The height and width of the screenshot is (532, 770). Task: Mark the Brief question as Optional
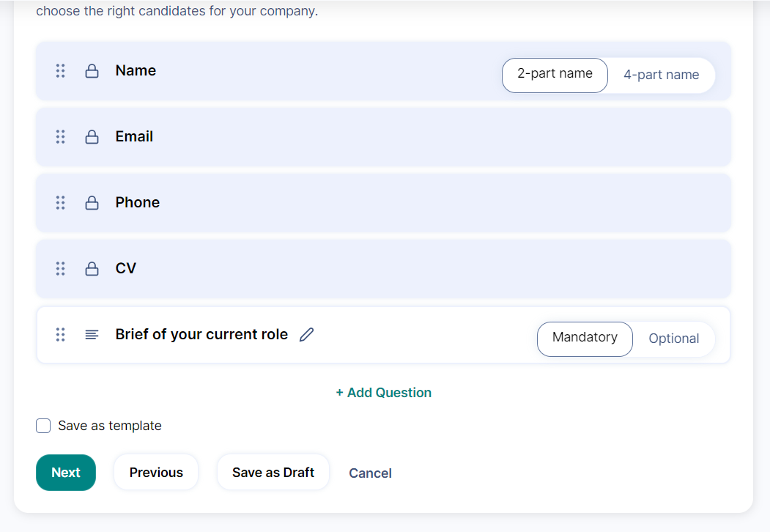(673, 339)
